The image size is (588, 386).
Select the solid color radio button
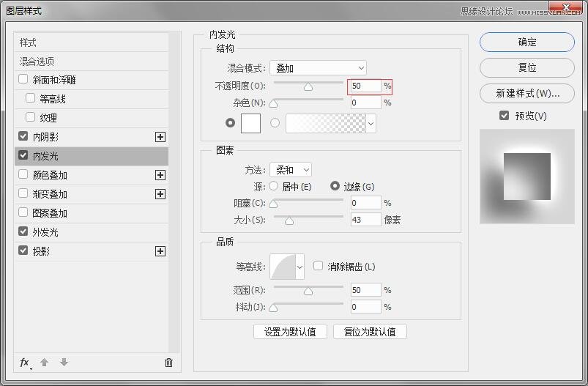[230, 122]
